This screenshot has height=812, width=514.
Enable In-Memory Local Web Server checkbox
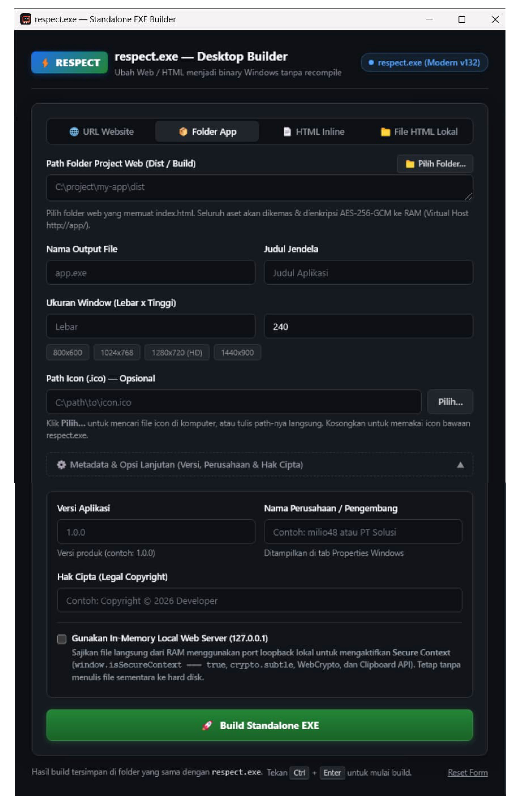(62, 639)
